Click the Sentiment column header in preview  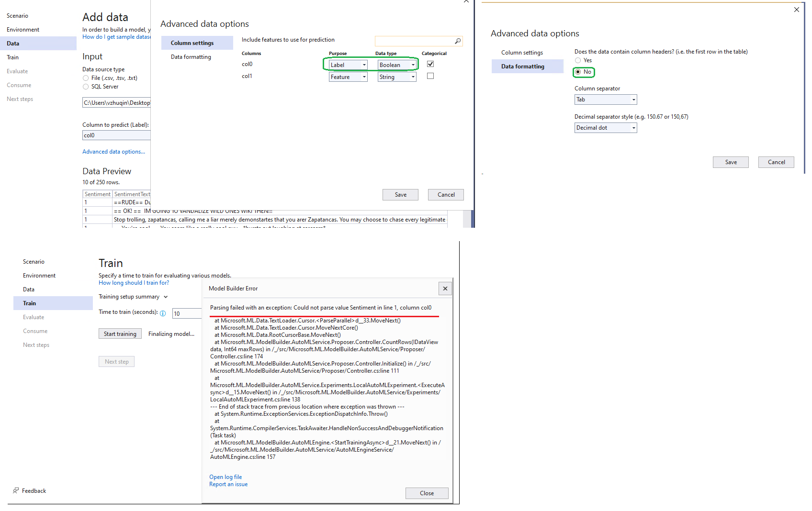tap(98, 194)
